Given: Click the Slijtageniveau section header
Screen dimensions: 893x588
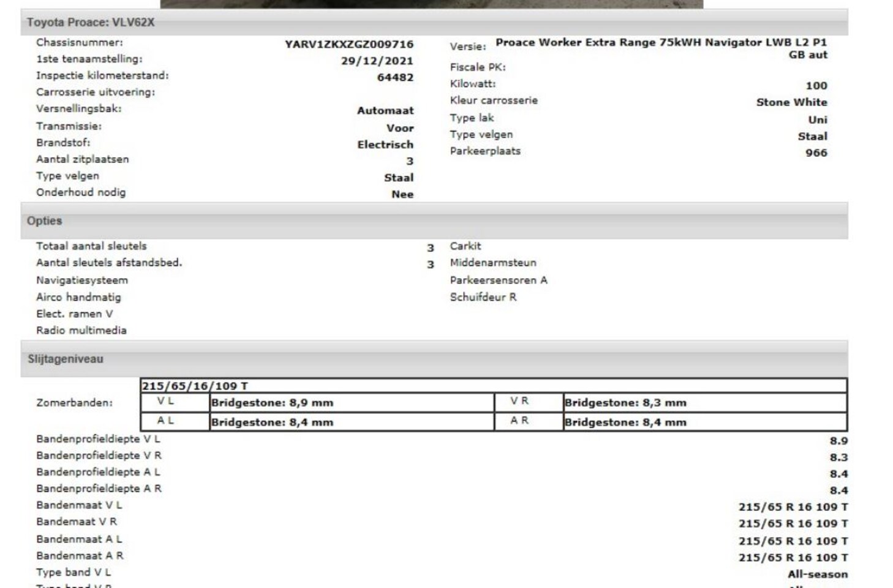Looking at the screenshot, I should (x=65, y=359).
